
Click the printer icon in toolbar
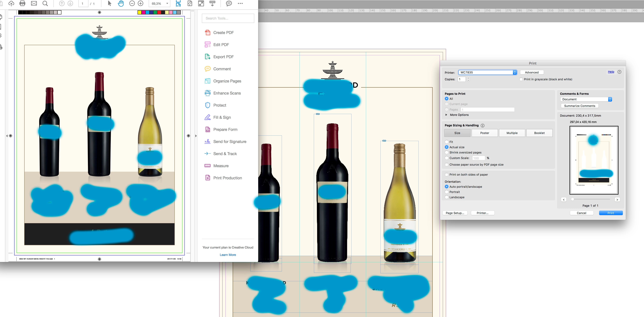[x=22, y=4]
